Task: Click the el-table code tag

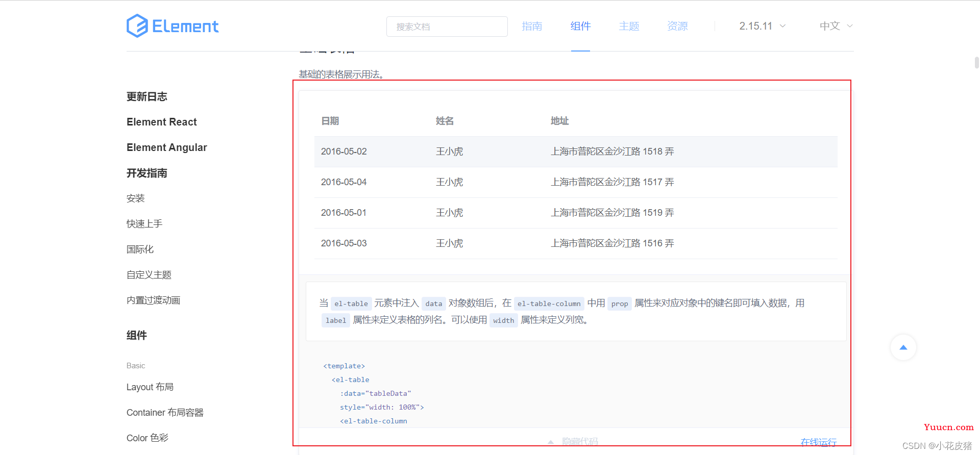Action: tap(351, 304)
